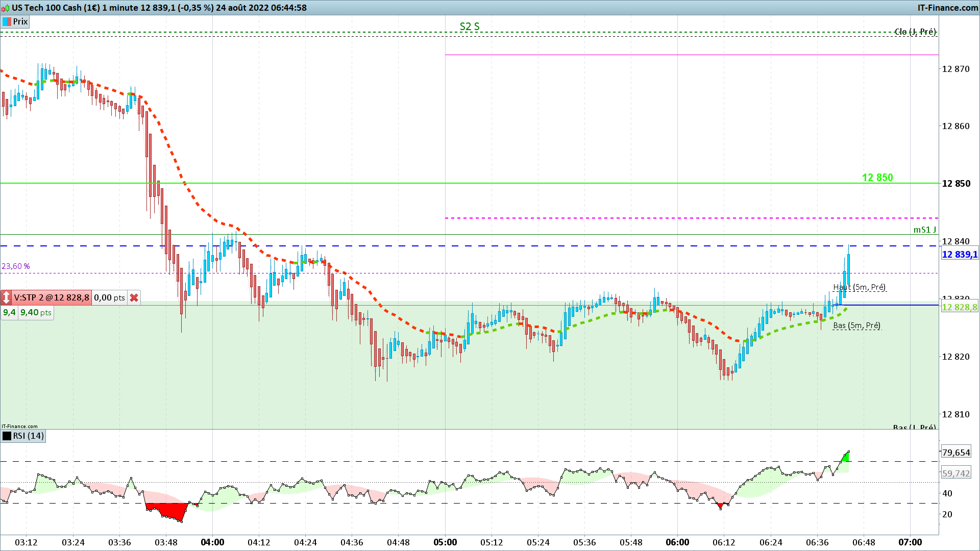The width and height of the screenshot is (980, 551).
Task: Open the Prix indicator label
Action: pos(20,21)
